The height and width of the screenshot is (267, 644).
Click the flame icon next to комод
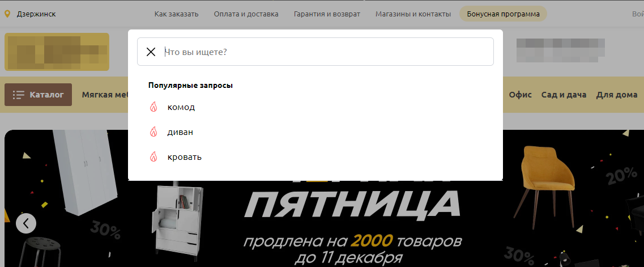pos(153,107)
